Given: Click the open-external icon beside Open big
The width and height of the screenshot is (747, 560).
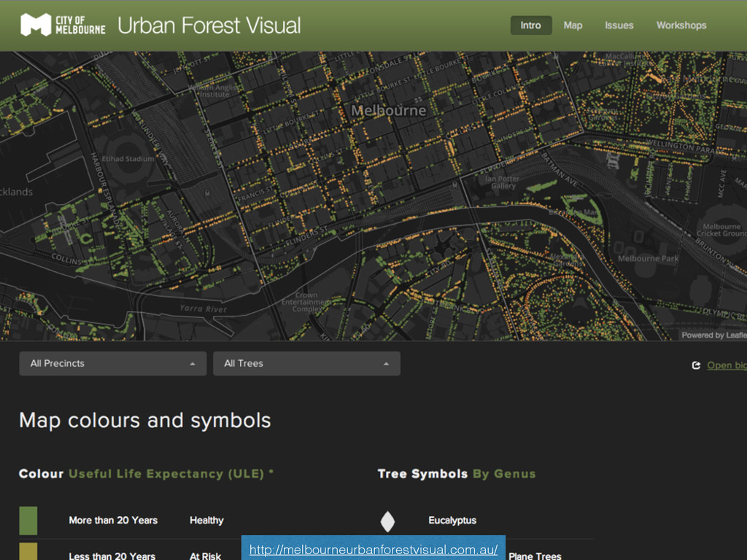Looking at the screenshot, I should click(696, 365).
